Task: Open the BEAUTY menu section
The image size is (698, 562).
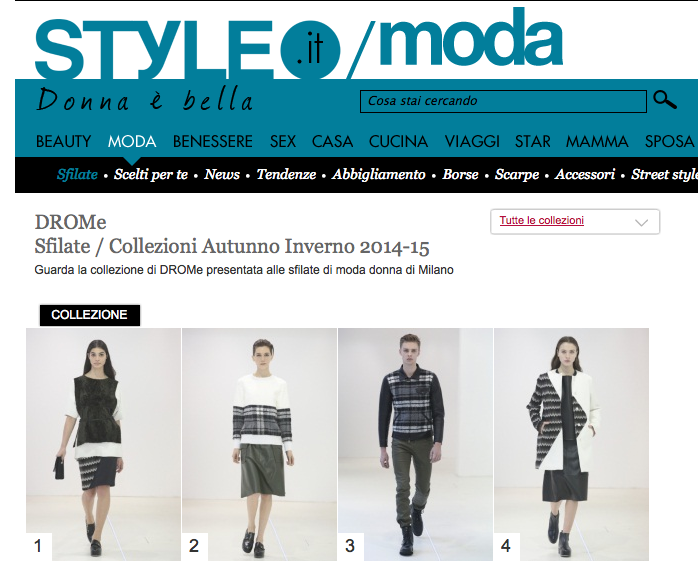Action: tap(64, 142)
